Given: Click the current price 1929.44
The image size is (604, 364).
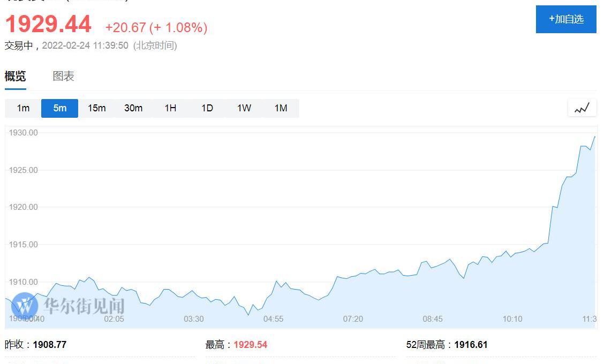Looking at the screenshot, I should pos(48,25).
